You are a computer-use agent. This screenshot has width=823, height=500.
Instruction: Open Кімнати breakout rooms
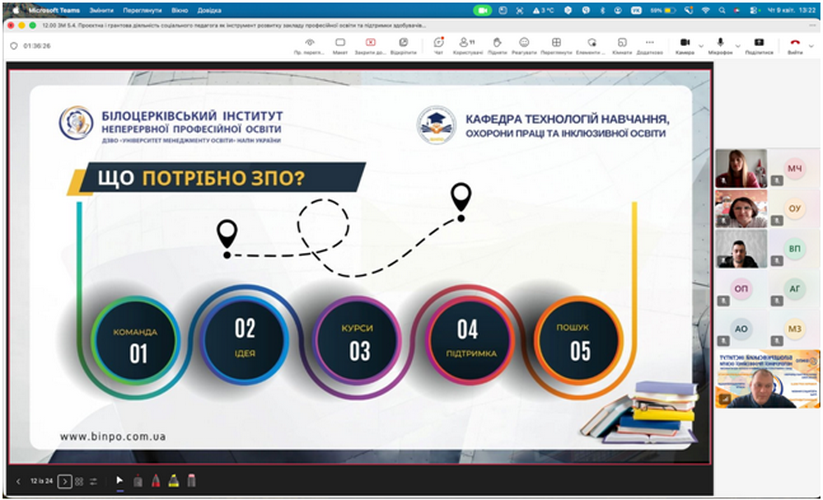(622, 44)
